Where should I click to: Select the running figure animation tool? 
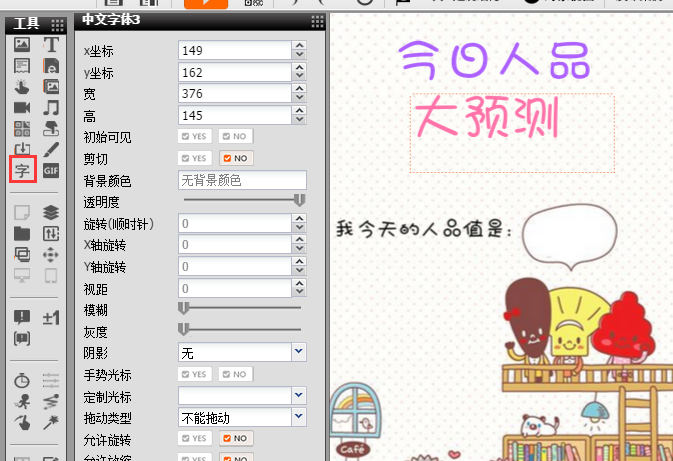[x=22, y=402]
